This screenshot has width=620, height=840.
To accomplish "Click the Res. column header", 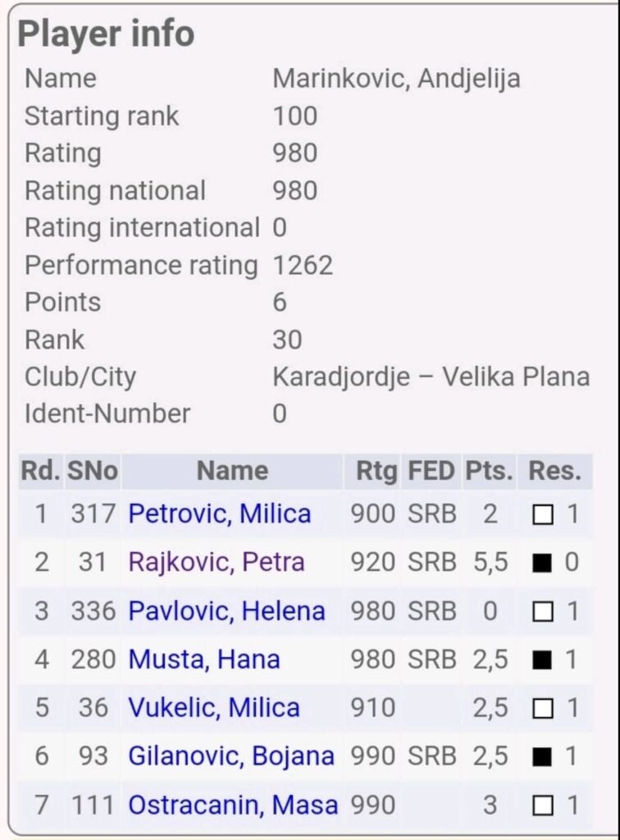I will click(x=554, y=471).
